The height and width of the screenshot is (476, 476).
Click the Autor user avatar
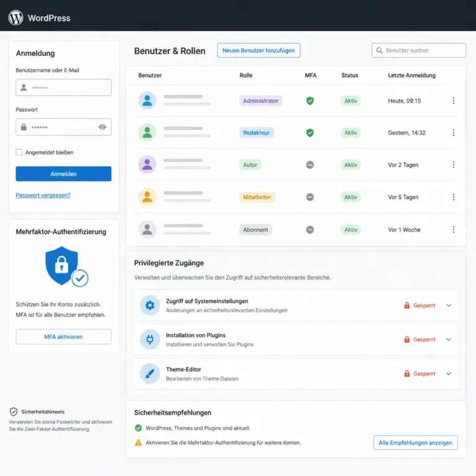coord(148,164)
